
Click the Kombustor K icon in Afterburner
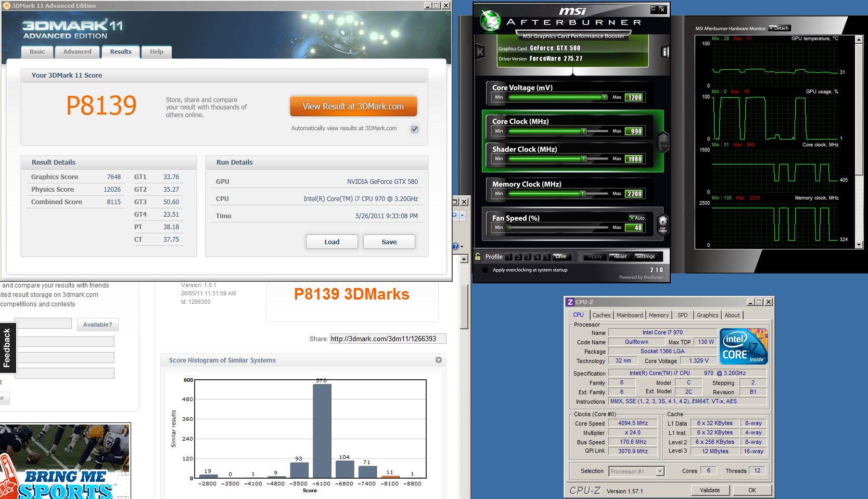480,52
